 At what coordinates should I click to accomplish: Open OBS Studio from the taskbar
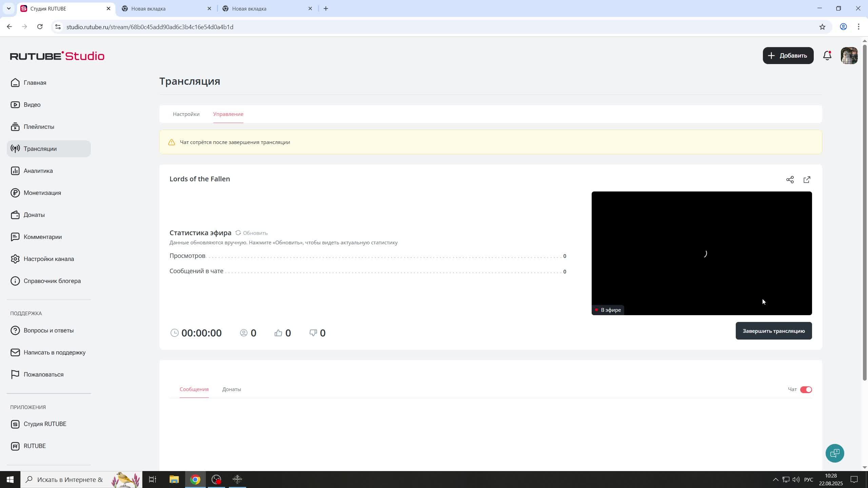pyautogui.click(x=216, y=480)
